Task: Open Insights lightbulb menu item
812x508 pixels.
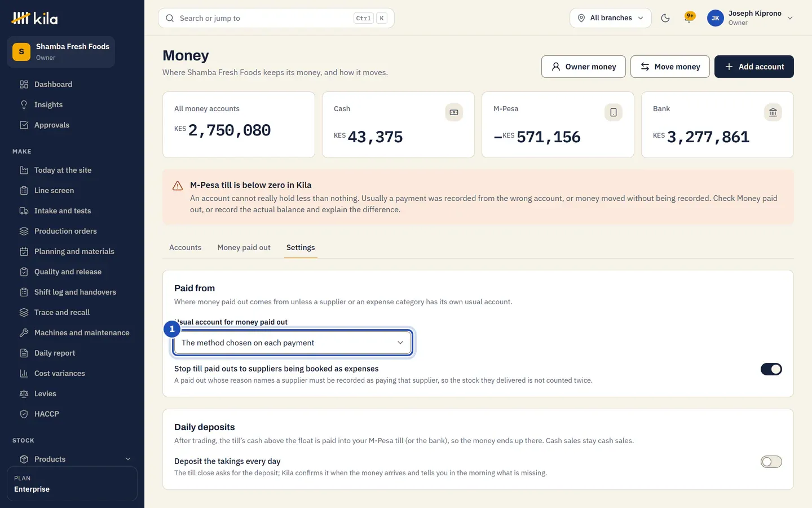Action: (72, 104)
